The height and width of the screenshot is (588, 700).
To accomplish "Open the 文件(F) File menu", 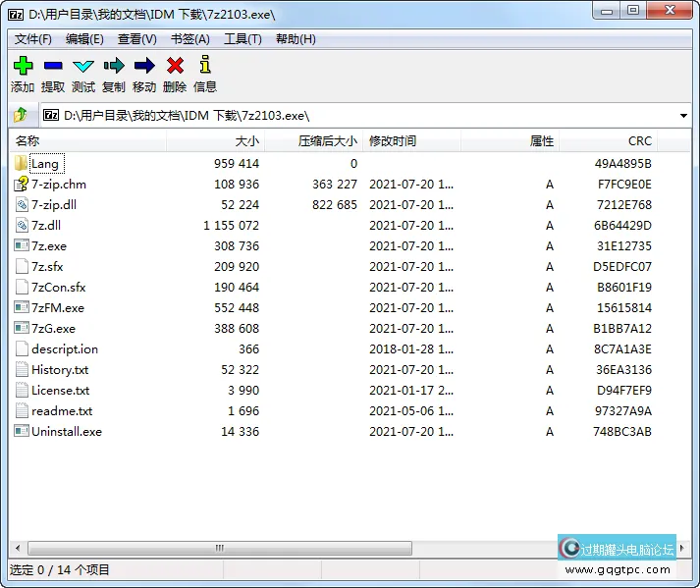I will click(x=33, y=39).
